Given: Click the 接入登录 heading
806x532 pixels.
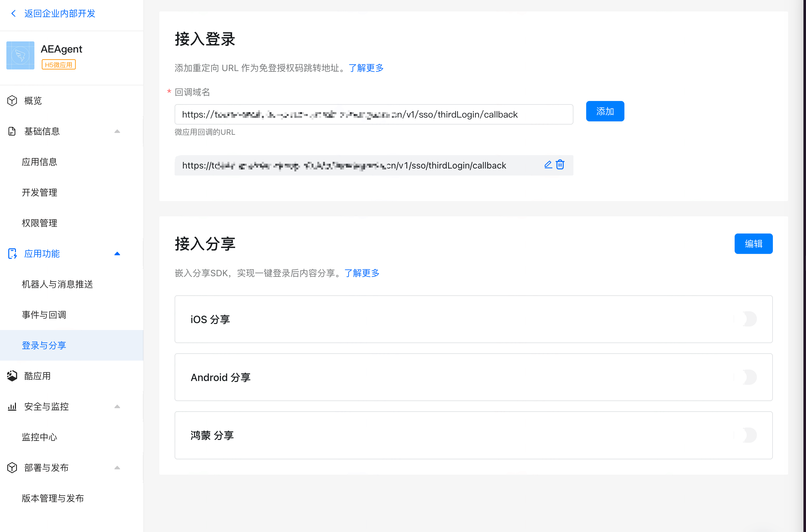Looking at the screenshot, I should coord(205,39).
